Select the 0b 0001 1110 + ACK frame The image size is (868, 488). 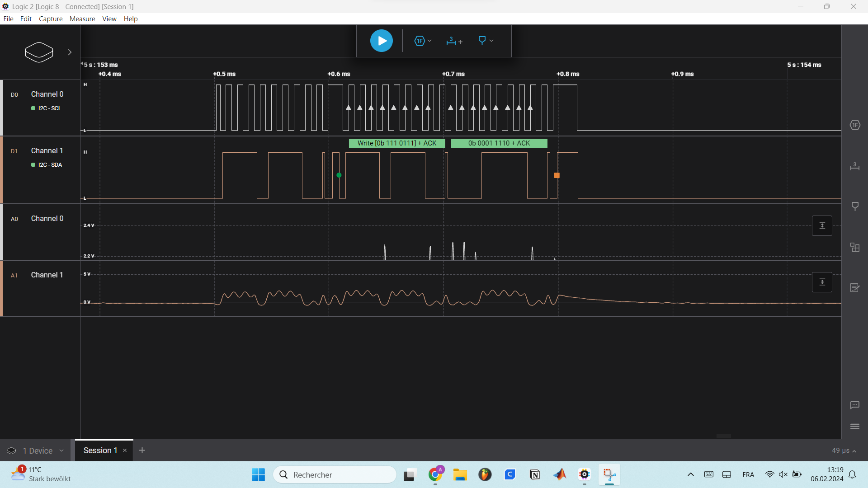(x=499, y=143)
